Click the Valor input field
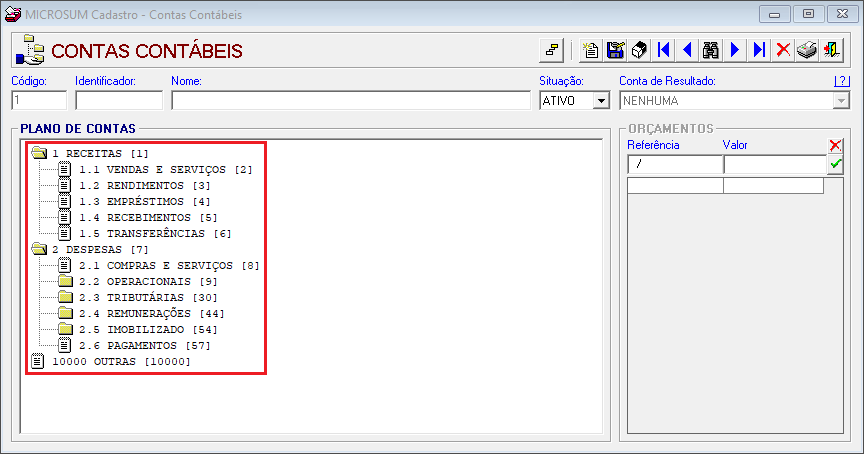Screen dimensions: 864x454 pyautogui.click(x=775, y=164)
